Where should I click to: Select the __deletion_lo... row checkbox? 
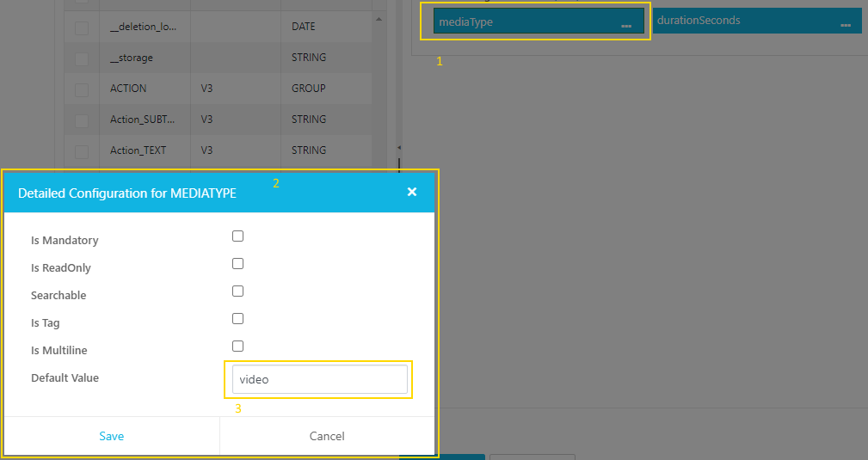82,28
